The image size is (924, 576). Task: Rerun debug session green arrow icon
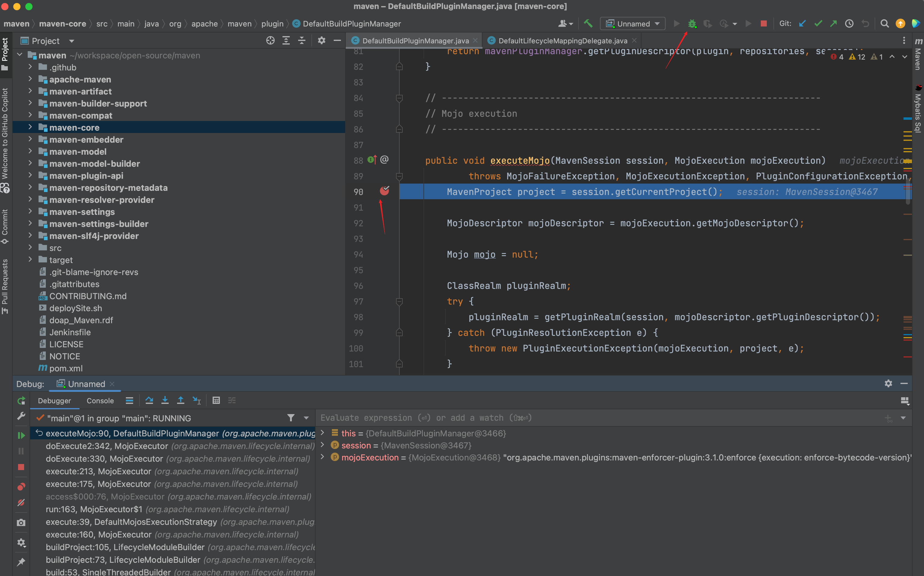click(21, 400)
